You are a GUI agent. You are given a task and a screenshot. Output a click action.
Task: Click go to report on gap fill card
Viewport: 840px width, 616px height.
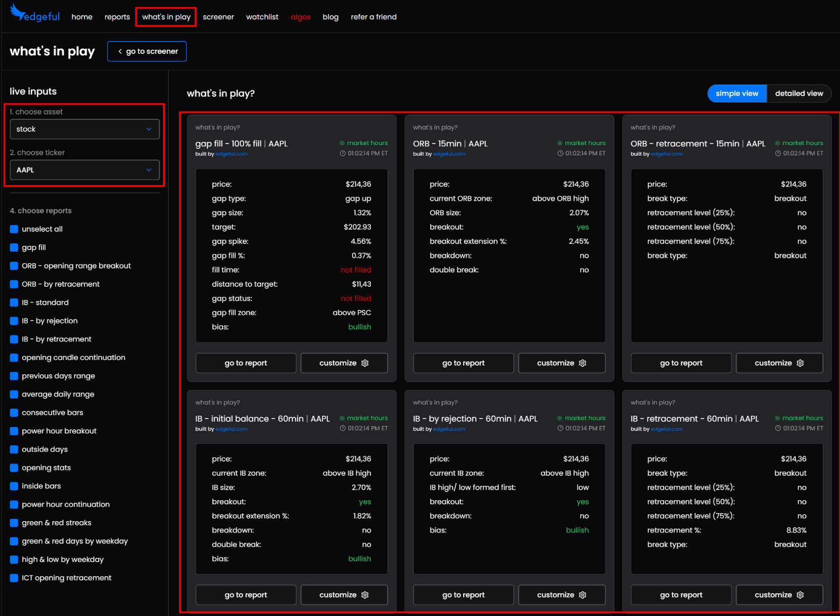(x=246, y=363)
